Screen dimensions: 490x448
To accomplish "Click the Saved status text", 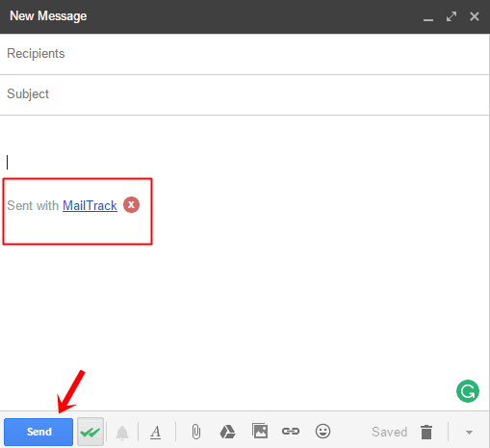I will coord(389,432).
